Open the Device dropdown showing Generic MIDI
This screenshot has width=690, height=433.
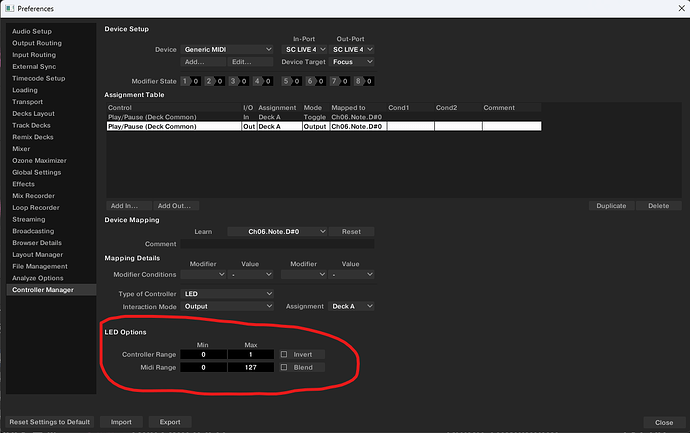click(228, 49)
